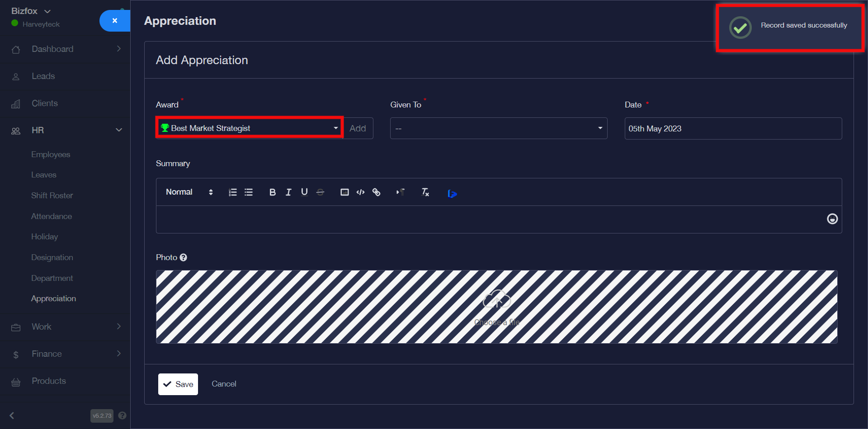Toggle strikethrough formatting in Summary
This screenshot has width=868, height=429.
[320, 192]
